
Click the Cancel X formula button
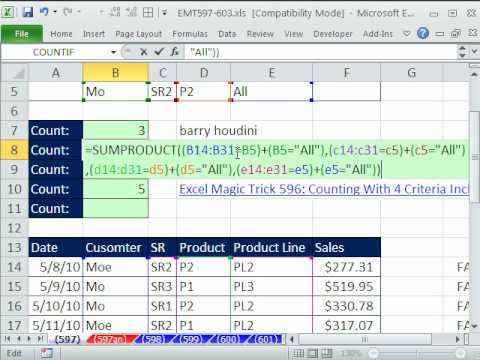click(144, 52)
